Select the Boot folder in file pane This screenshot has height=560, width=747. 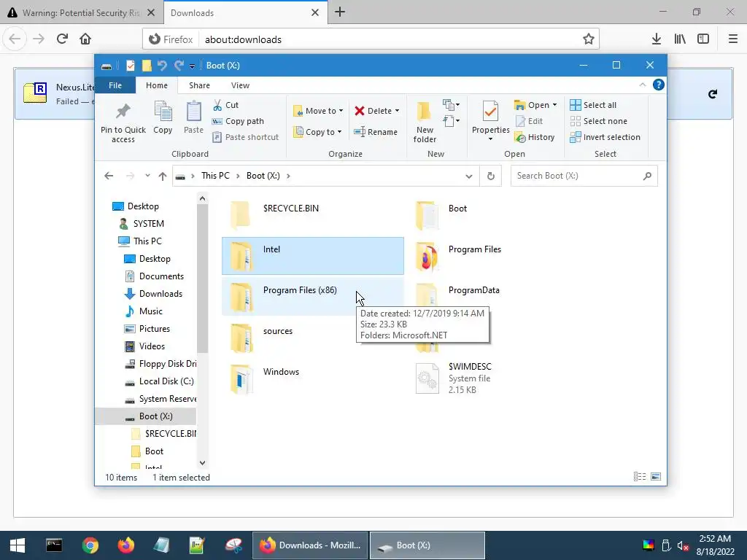(498, 215)
